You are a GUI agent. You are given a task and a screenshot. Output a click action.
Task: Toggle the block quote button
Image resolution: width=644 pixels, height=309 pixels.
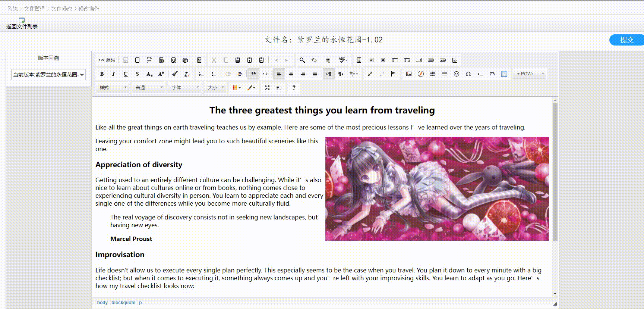(x=253, y=74)
